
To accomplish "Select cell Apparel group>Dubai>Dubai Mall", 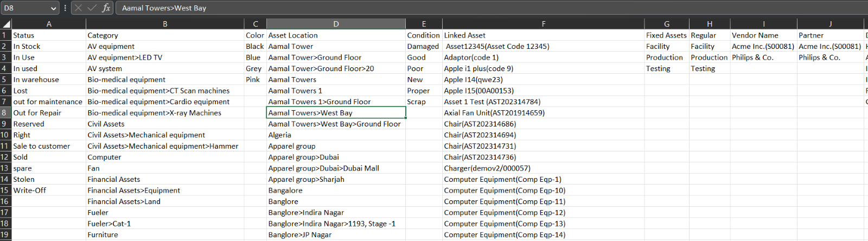I will click(x=336, y=168).
